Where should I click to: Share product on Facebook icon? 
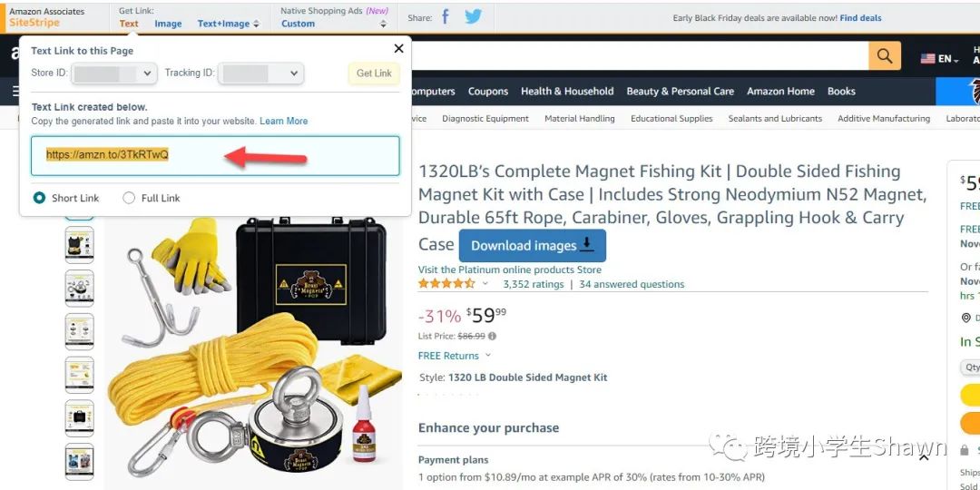[x=446, y=17]
